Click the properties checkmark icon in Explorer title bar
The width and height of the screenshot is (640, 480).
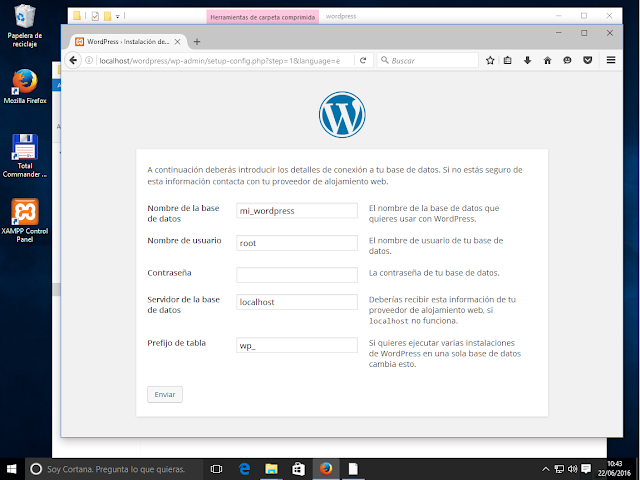(x=95, y=16)
